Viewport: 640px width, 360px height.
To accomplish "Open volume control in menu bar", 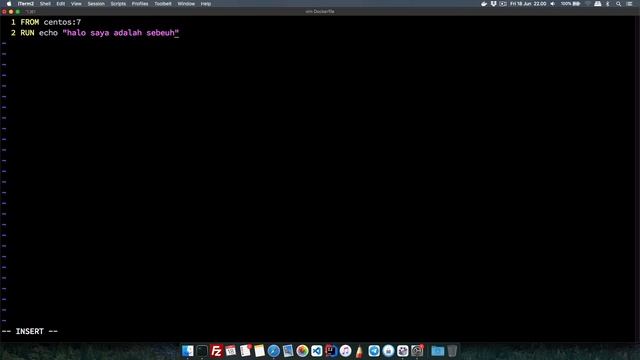I will 553,4.
